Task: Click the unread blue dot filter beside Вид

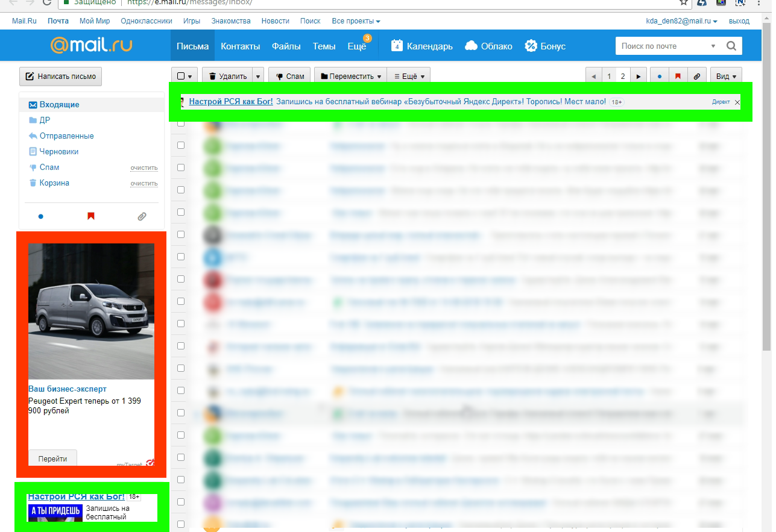Action: click(x=660, y=77)
